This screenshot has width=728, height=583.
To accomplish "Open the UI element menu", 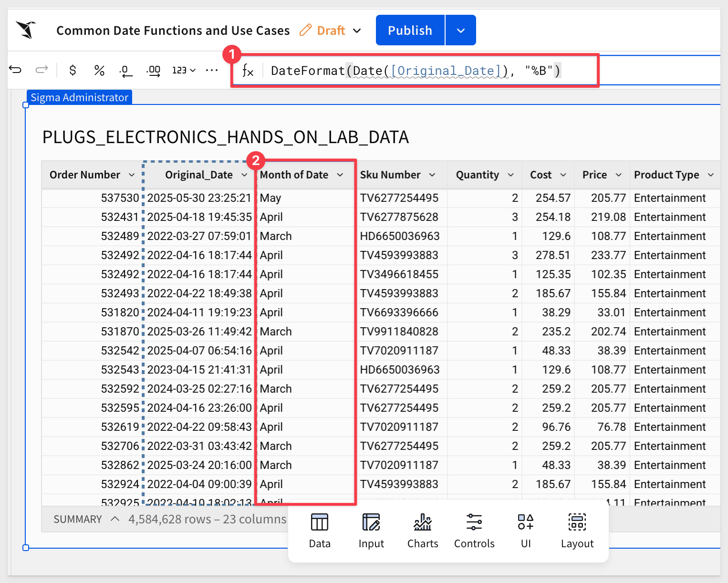I will point(526,531).
